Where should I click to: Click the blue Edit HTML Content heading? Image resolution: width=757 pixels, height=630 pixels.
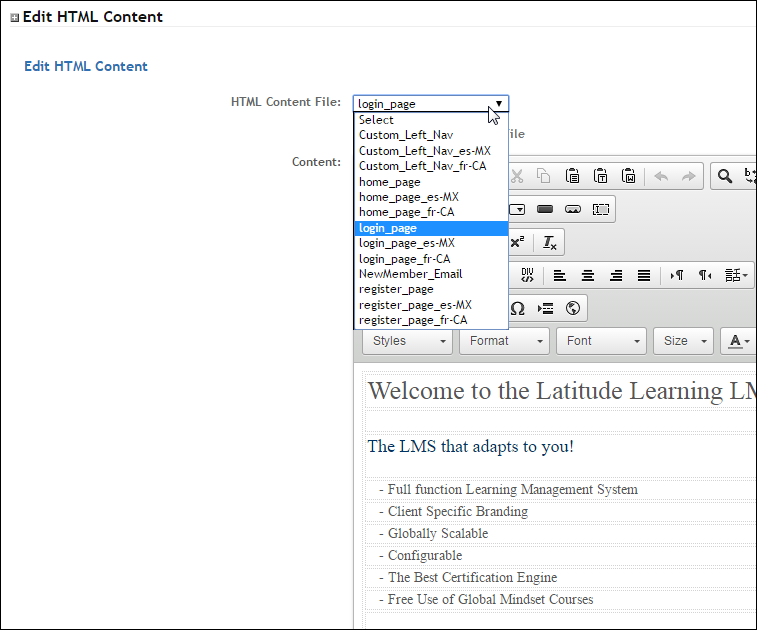click(86, 66)
